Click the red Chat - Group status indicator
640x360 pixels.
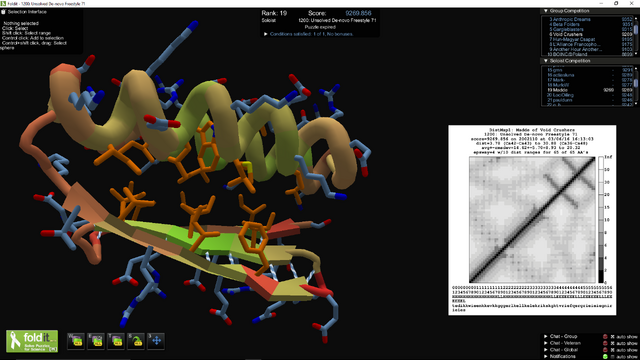pyautogui.click(x=605, y=336)
